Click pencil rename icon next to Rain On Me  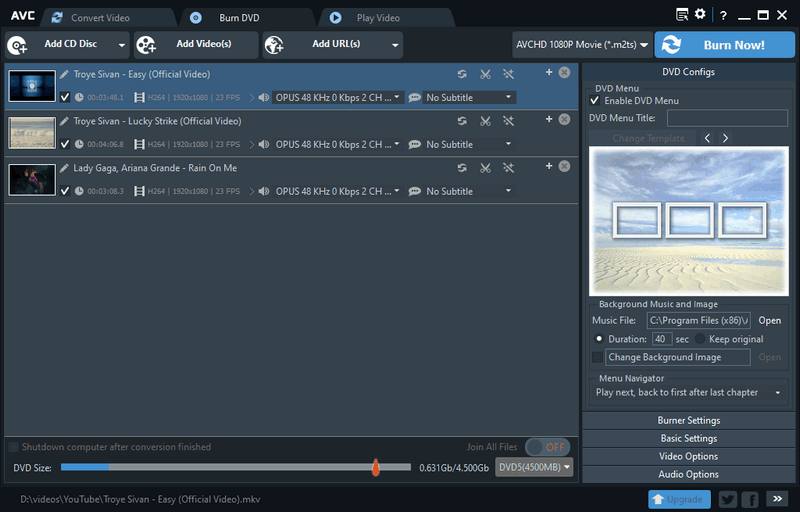[x=65, y=168]
